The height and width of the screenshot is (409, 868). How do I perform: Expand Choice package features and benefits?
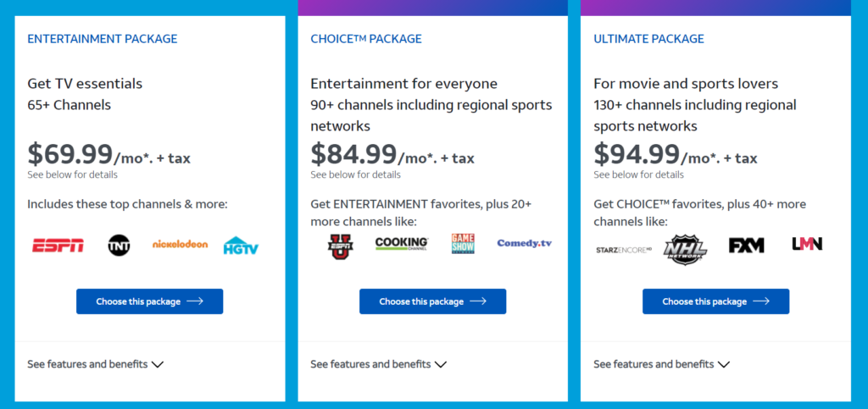coord(379,364)
